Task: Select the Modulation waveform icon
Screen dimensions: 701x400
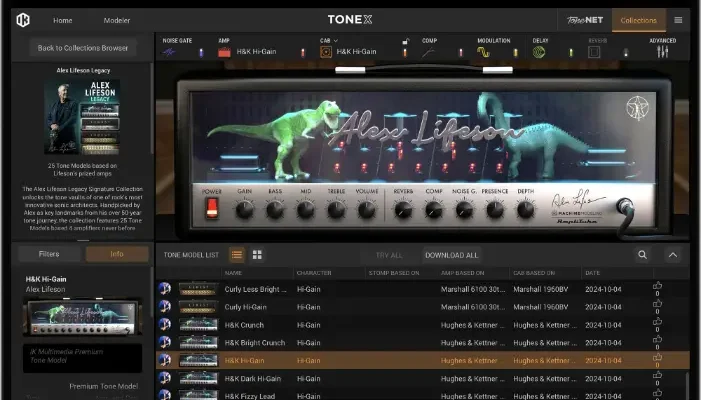Action: [x=484, y=52]
